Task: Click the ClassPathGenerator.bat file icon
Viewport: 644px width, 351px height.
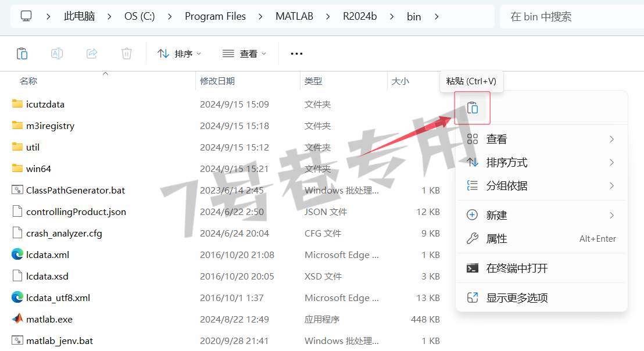Action: coord(17,190)
